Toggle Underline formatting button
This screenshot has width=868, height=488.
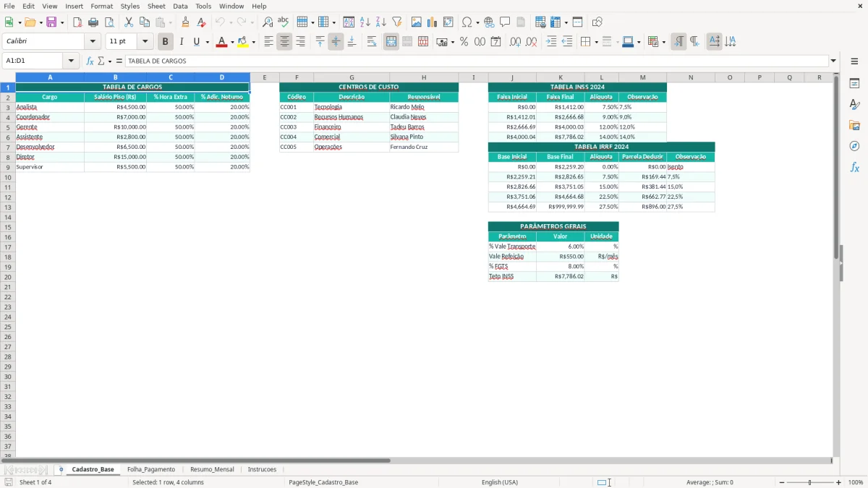click(x=196, y=42)
